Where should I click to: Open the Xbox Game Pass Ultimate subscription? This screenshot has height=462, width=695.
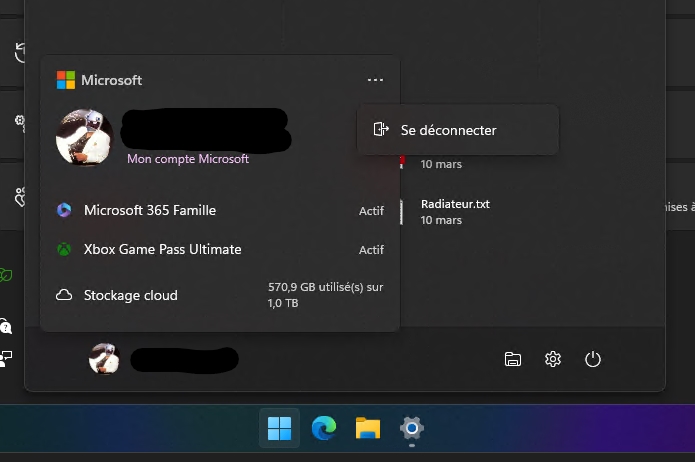point(162,249)
